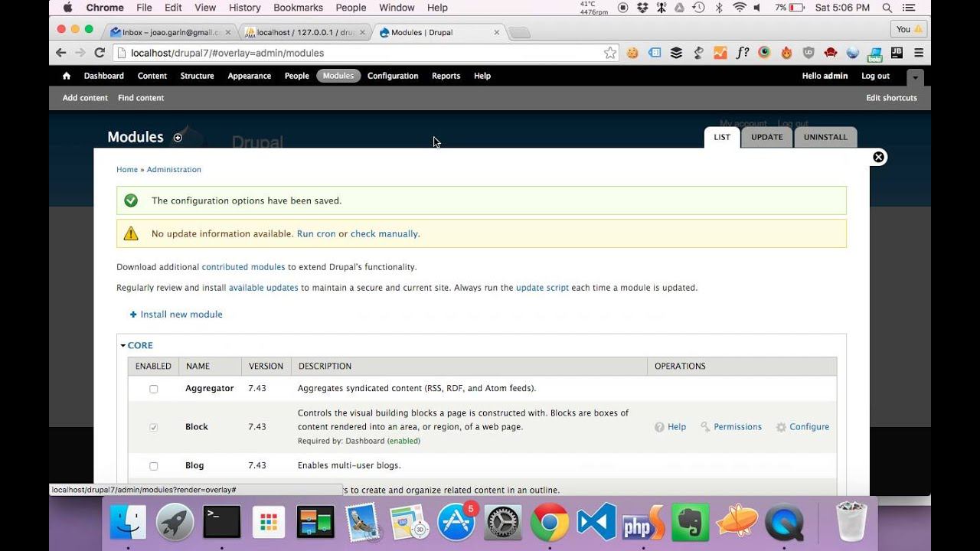Launch PhpStorm from the dock
The width and height of the screenshot is (980, 551).
click(644, 522)
